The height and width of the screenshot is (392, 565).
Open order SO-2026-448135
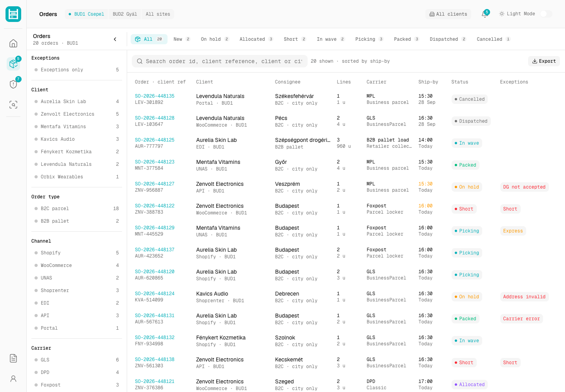[155, 96]
